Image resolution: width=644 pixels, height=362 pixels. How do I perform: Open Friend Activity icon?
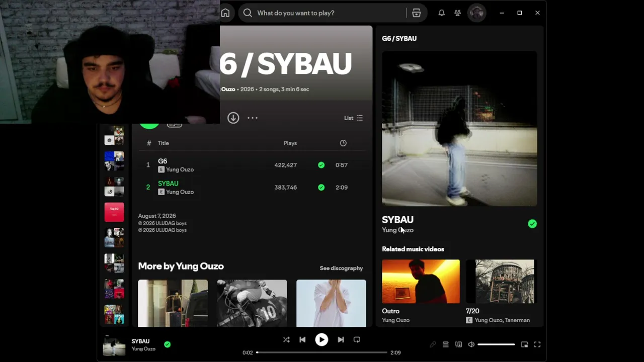point(457,13)
